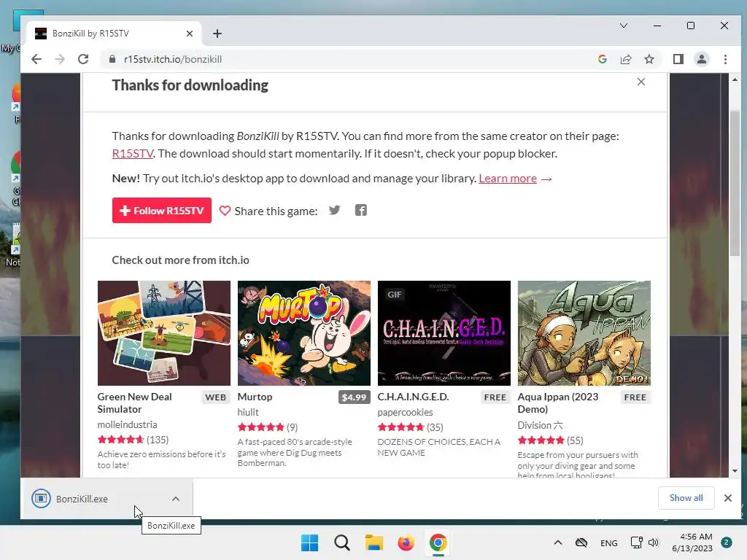Viewport: 747px width, 560px height.
Task: Open clock and calendar 4:56 AM
Action: 692,542
